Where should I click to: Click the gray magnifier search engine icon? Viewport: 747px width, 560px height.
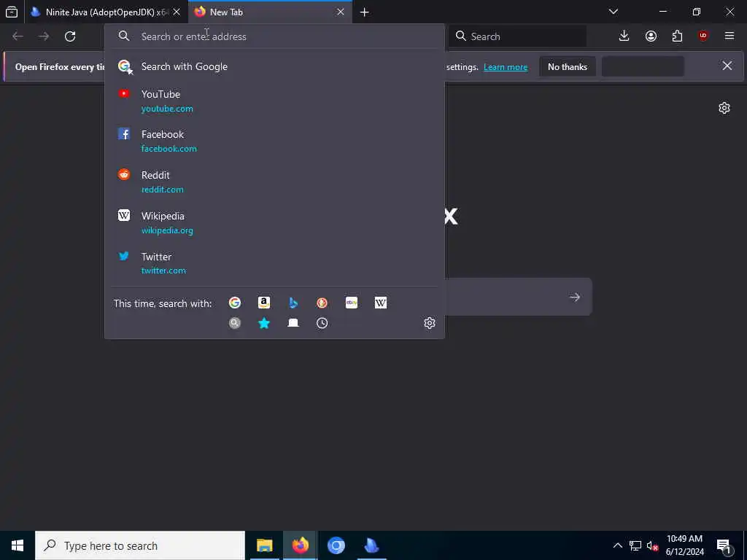point(235,323)
